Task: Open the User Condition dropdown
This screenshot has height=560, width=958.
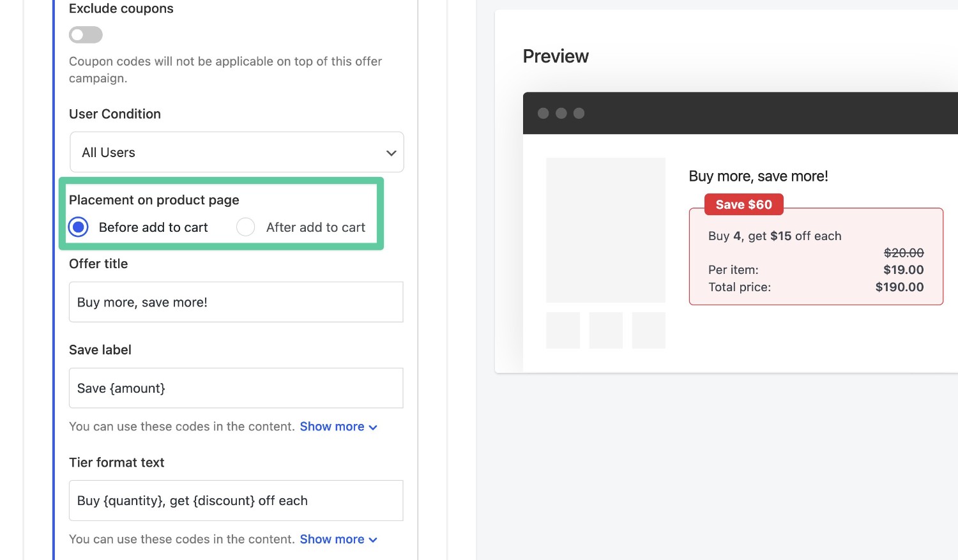Action: (236, 152)
